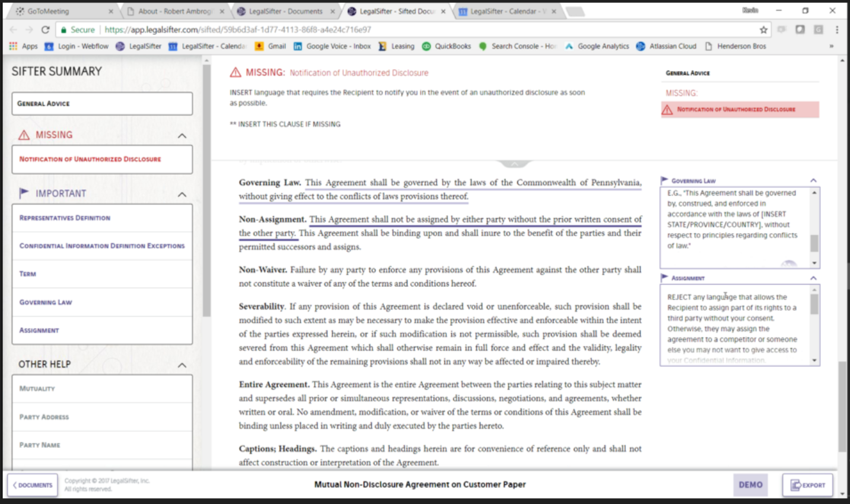Select Assignment in sidebar list
Image resolution: width=850 pixels, height=504 pixels.
coord(102,330)
